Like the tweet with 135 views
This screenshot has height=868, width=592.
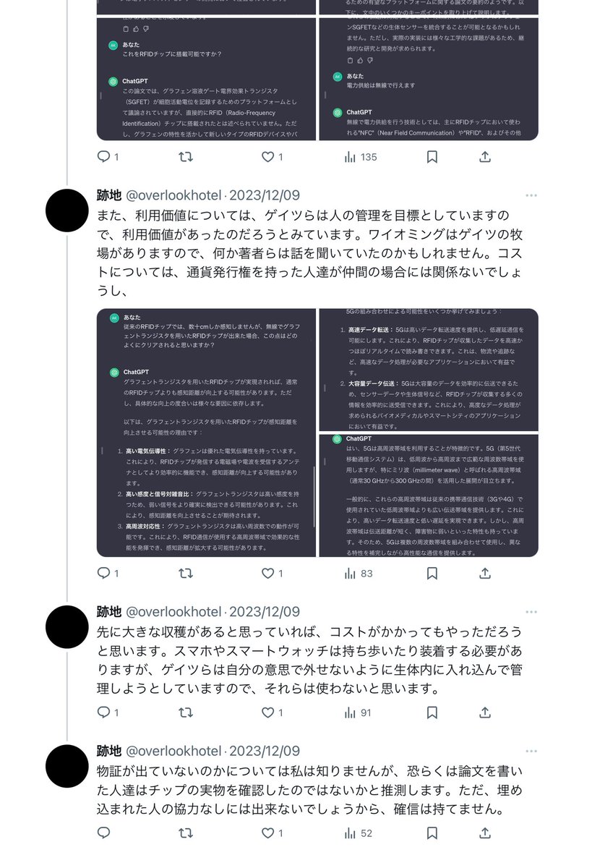pyautogui.click(x=267, y=156)
